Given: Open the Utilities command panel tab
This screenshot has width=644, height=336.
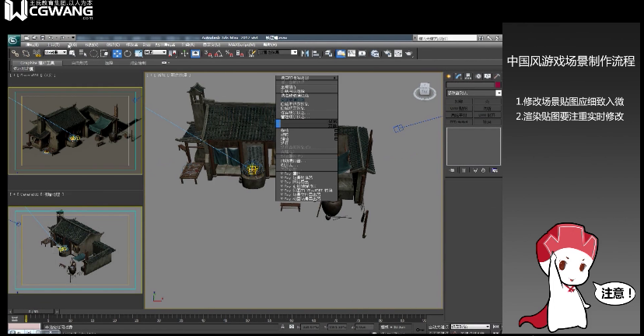Looking at the screenshot, I should point(496,76).
